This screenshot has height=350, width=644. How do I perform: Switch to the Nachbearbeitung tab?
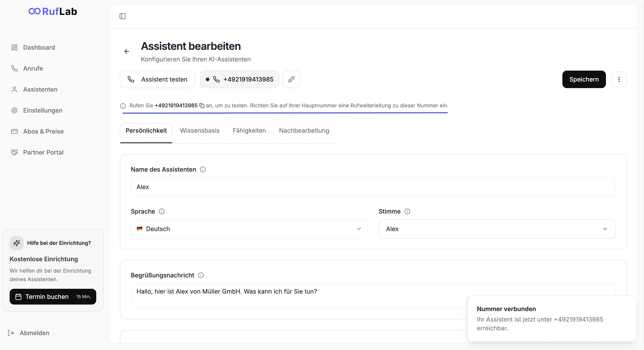304,131
